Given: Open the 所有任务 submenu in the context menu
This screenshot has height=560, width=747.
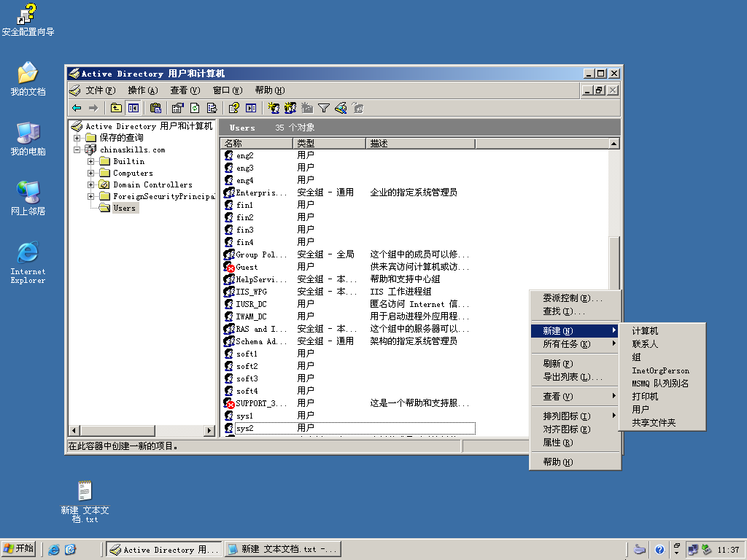Looking at the screenshot, I should click(575, 344).
